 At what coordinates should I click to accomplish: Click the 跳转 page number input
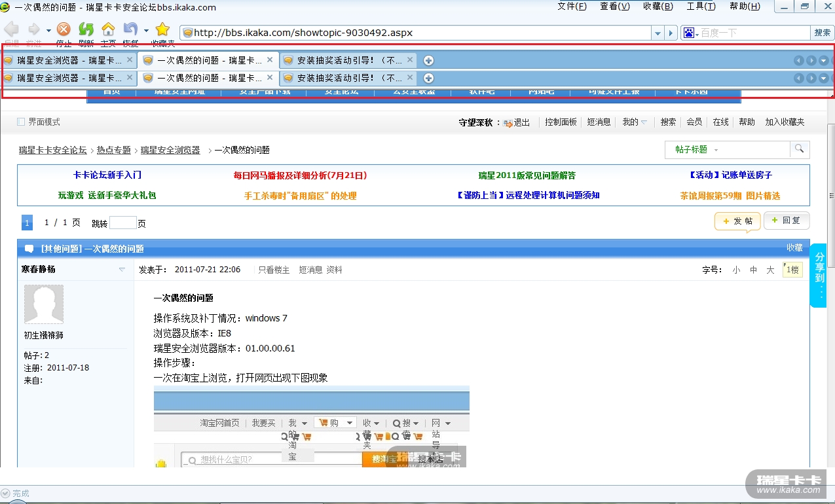click(122, 223)
